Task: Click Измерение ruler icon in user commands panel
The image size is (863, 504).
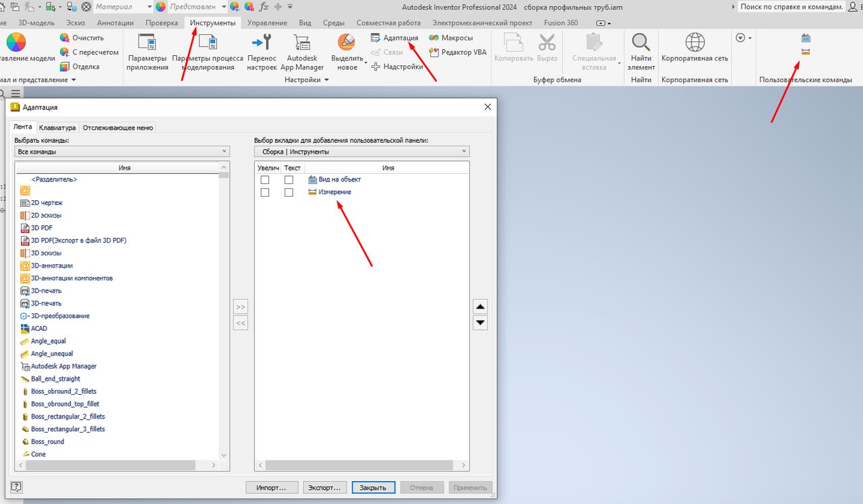Action: (x=805, y=52)
